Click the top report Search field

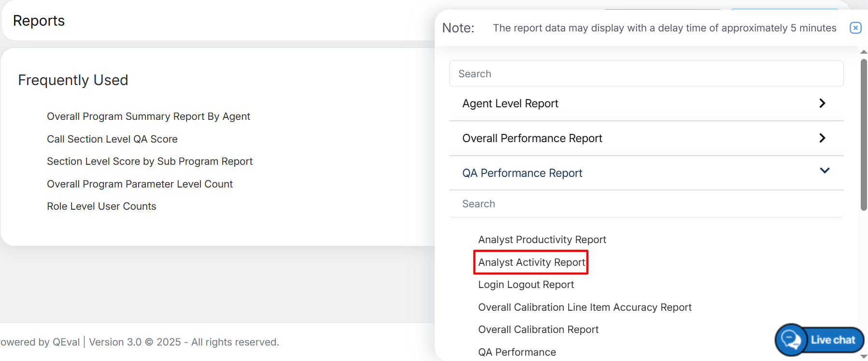646,74
